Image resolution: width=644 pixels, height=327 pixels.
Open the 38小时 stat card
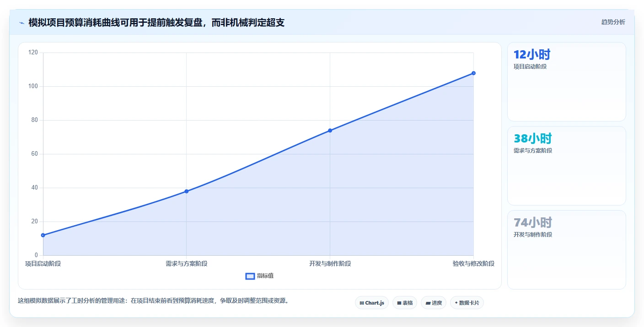point(566,166)
